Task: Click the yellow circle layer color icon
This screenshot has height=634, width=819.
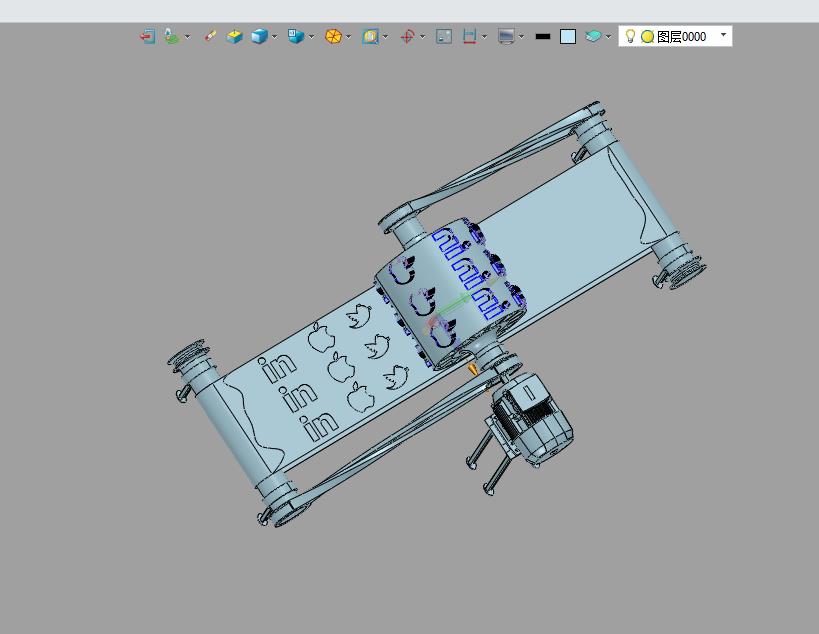Action: click(x=648, y=37)
